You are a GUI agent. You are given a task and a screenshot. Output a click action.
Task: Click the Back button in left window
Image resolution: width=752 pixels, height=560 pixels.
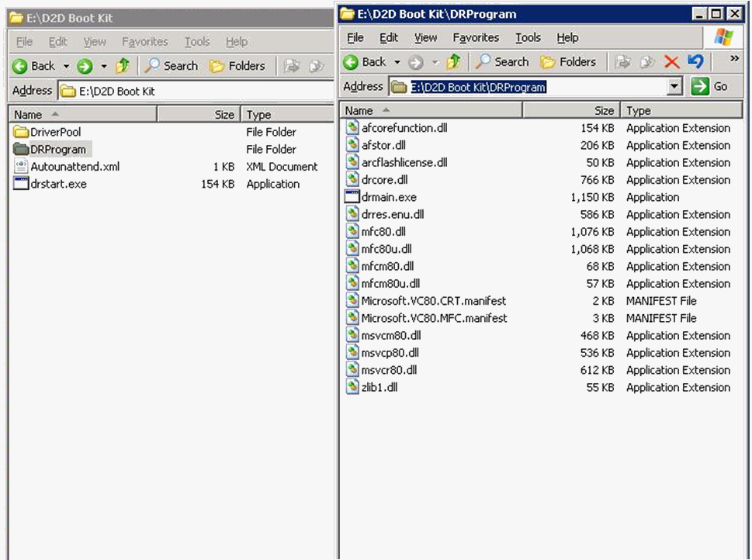(34, 66)
